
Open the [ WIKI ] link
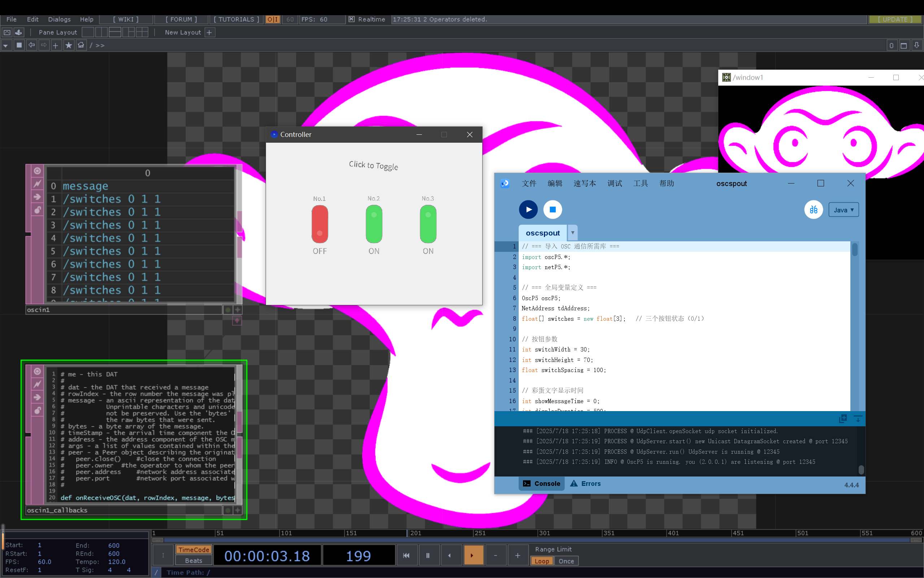126,19
